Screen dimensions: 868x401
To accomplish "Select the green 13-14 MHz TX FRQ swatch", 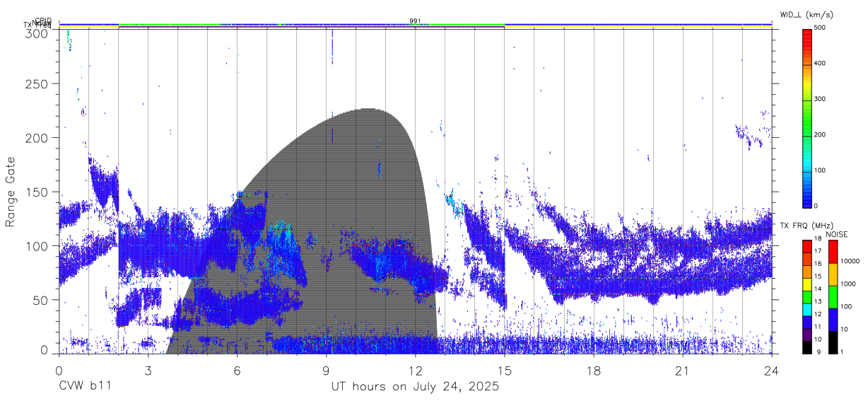I will click(807, 296).
